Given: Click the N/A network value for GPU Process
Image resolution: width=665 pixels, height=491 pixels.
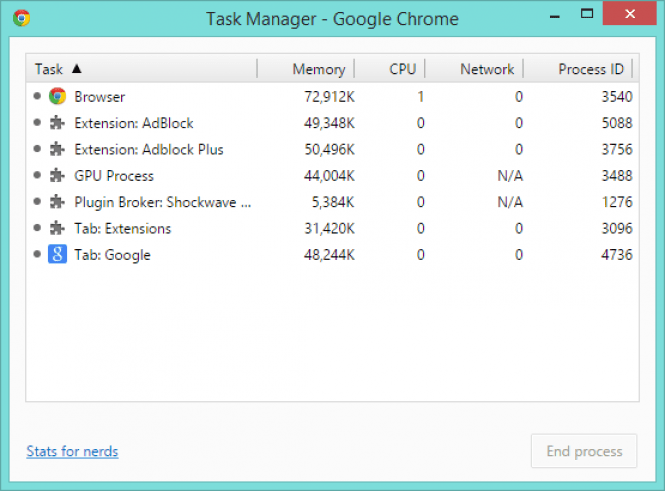Looking at the screenshot, I should tap(510, 176).
